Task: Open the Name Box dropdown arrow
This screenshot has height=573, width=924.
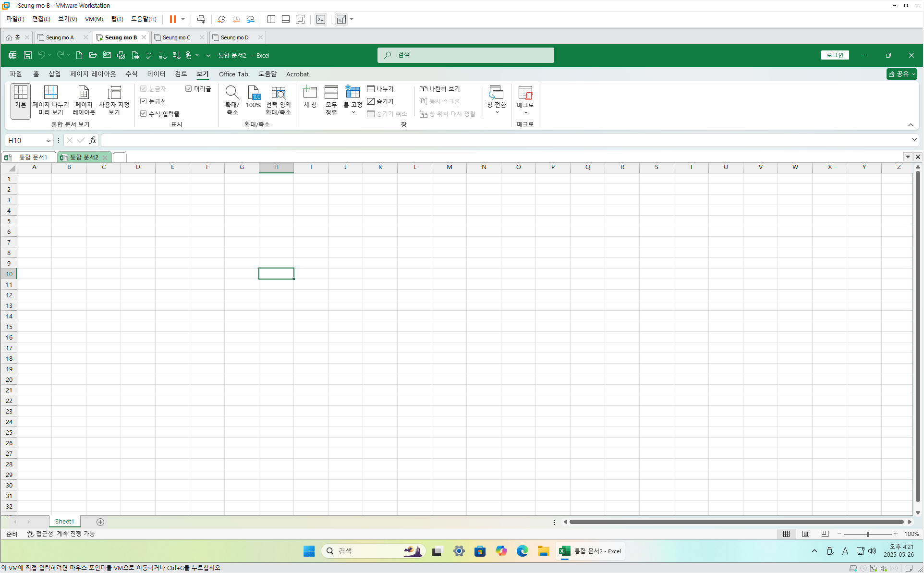Action: click(48, 140)
